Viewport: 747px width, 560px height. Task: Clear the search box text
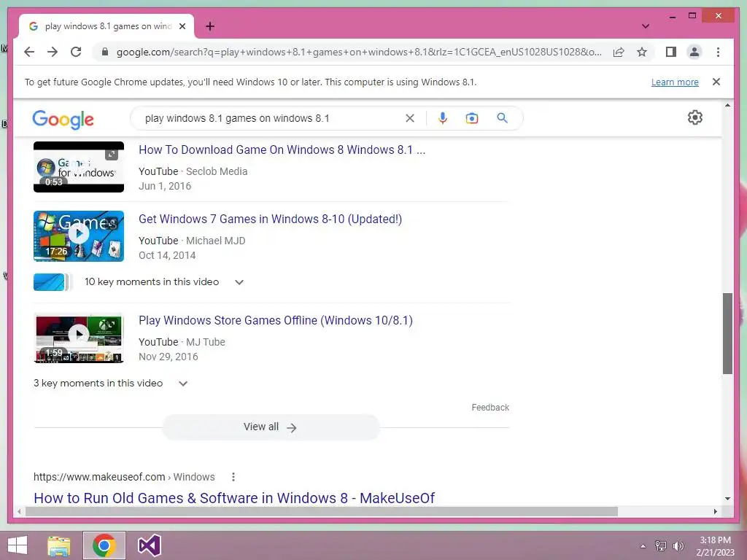coord(410,118)
